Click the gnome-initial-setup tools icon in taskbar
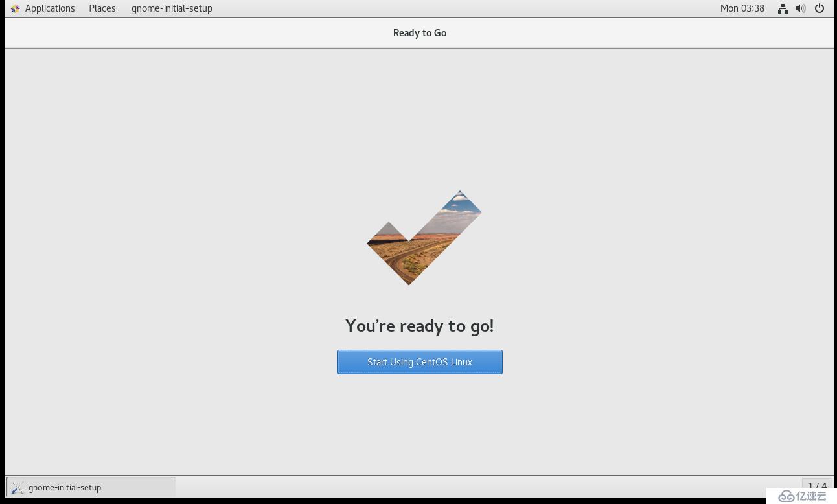 point(18,487)
